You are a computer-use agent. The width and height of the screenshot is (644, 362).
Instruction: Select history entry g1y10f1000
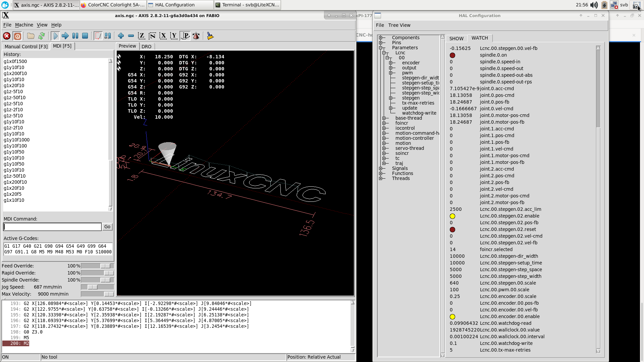point(17,140)
